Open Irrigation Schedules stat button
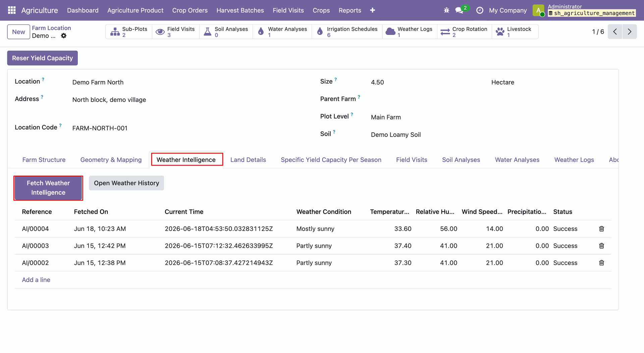This screenshot has width=644, height=353. coord(347,32)
